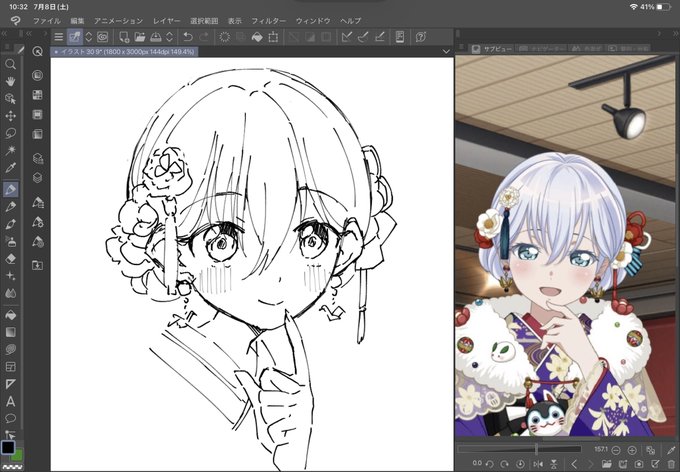Screen dimensions: 680x472
Task: Select the Gradient tool
Action: click(10, 332)
